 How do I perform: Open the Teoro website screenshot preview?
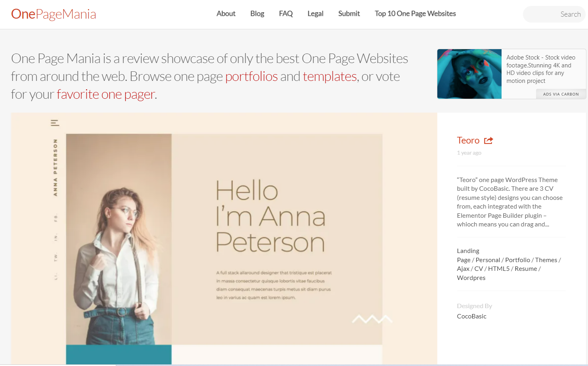224,238
